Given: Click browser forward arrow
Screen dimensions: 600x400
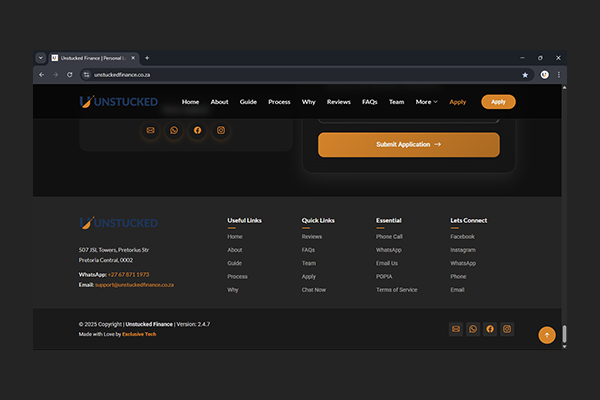Looking at the screenshot, I should pos(55,75).
